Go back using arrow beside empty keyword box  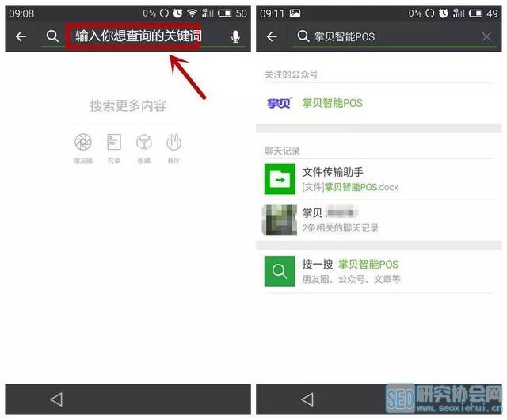pos(21,36)
